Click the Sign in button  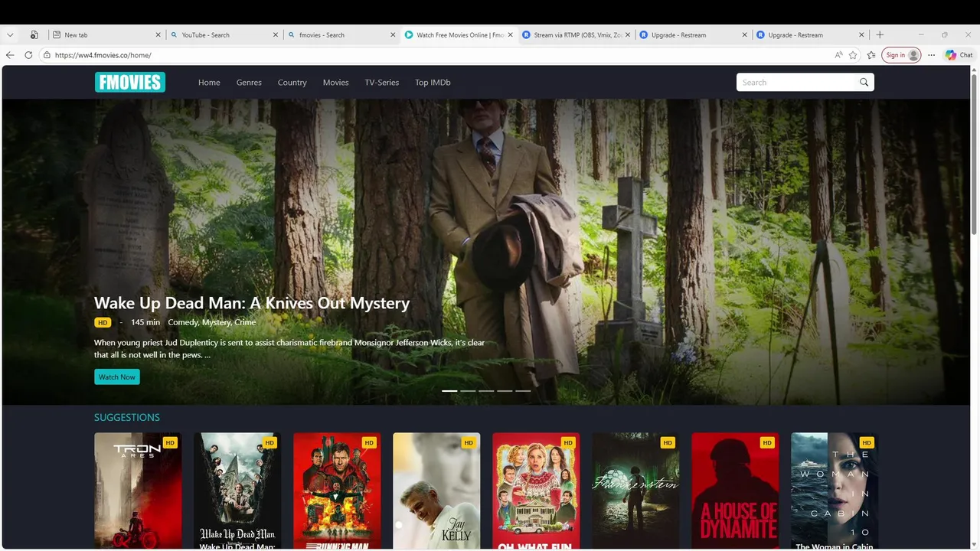[901, 55]
